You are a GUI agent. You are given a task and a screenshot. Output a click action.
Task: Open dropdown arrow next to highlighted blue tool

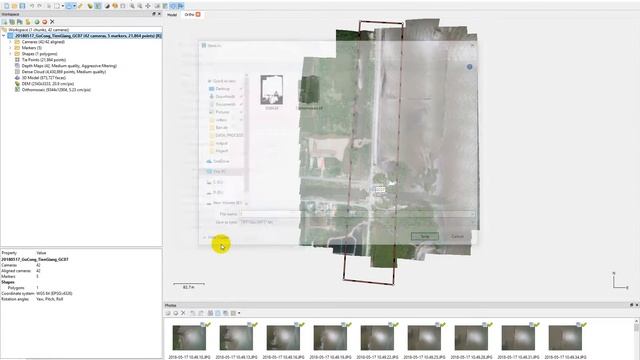point(74,6)
